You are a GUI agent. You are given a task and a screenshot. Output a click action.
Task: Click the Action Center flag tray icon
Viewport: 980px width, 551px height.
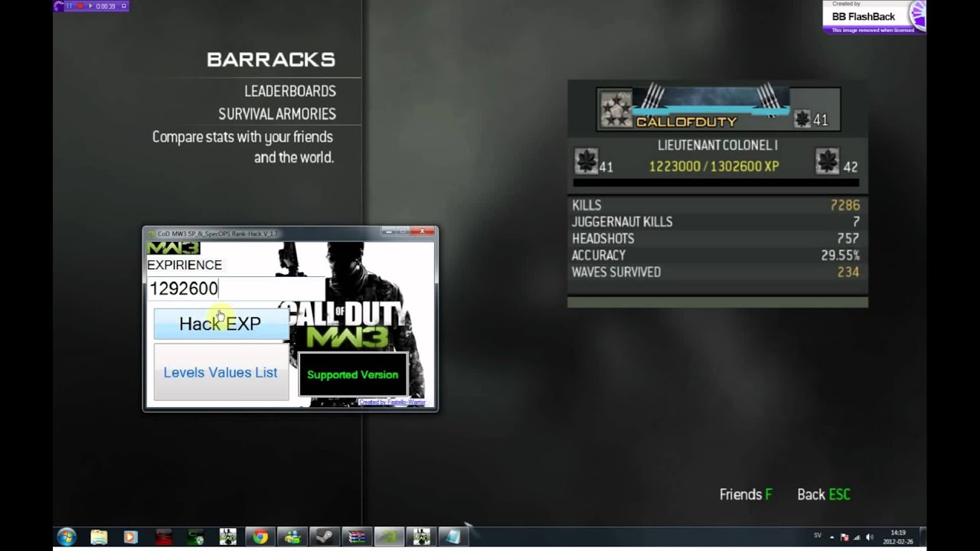844,537
